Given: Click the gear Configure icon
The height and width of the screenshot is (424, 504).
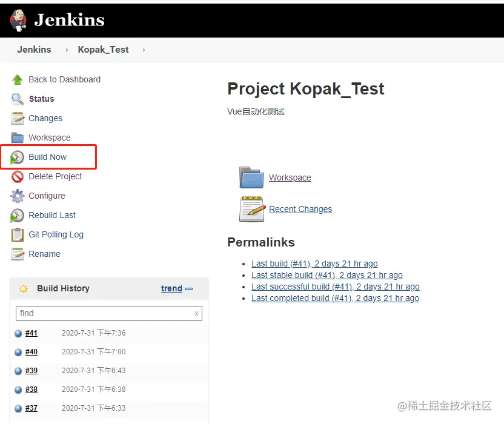Looking at the screenshot, I should (x=18, y=196).
